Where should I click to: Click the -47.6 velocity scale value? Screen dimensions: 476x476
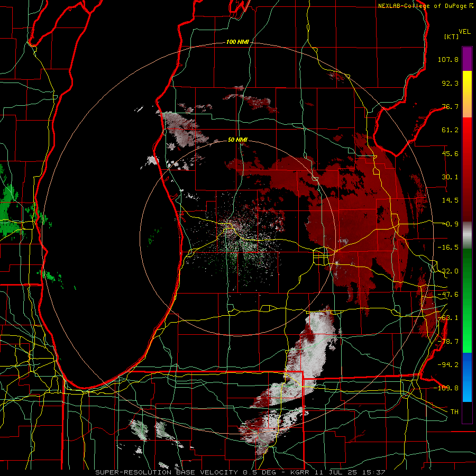[448, 295]
